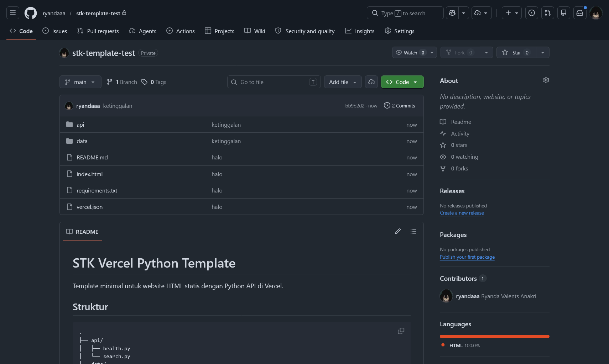
Task: View the 2 Commits history
Action: 400,106
